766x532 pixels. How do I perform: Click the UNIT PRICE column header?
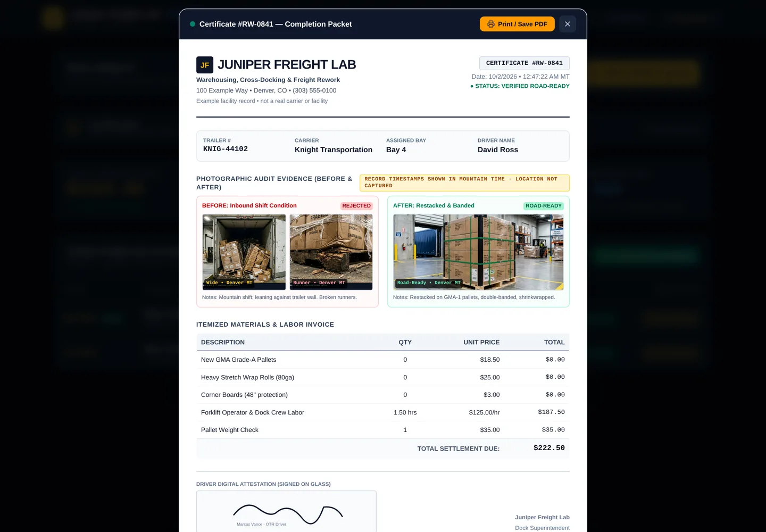[x=481, y=342]
